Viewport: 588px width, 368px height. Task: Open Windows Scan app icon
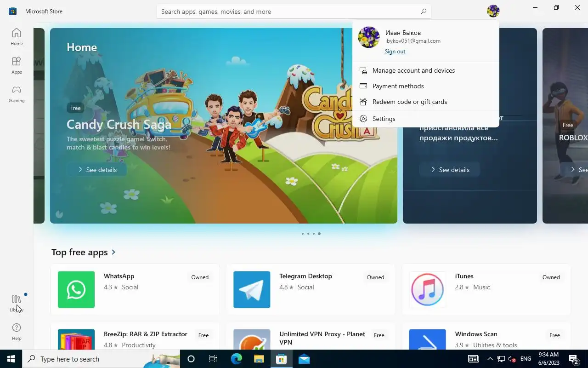pos(427,339)
